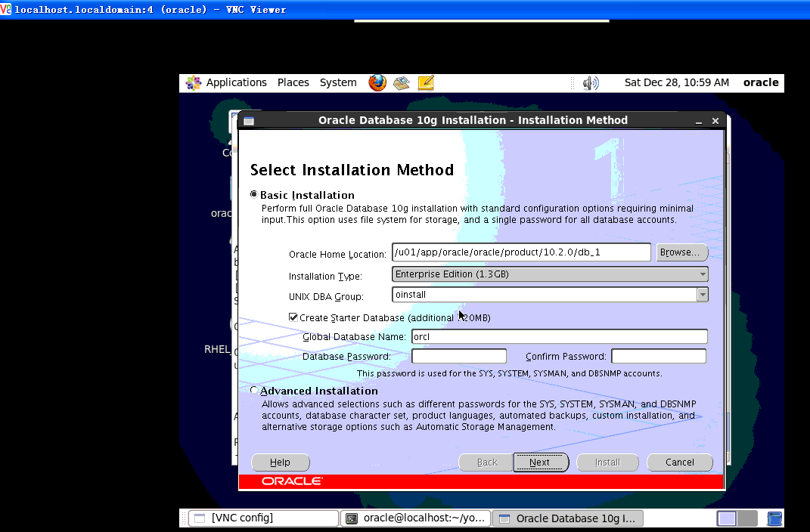Screen dimensions: 810x532
Task: Uncheck the Create Starter Database checkbox
Action: click(293, 317)
